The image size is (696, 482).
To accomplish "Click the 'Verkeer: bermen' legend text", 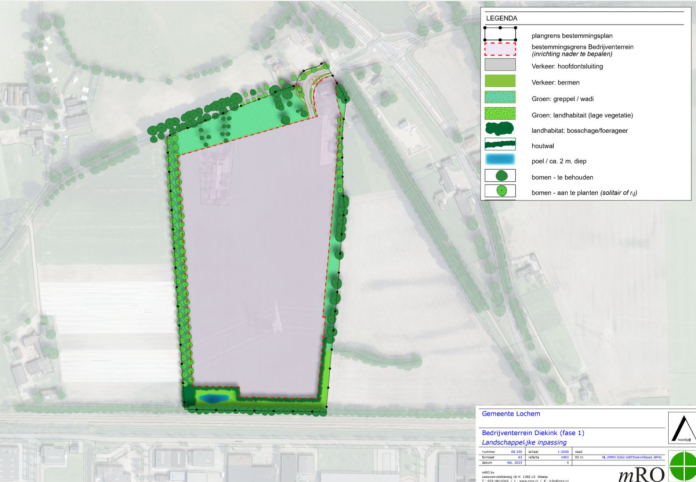I will [555, 83].
